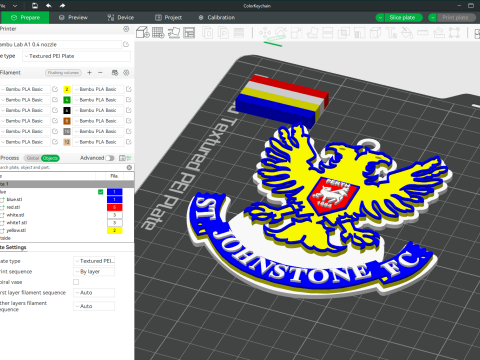Image resolution: width=480 pixels, height=360 pixels.
Task: Switch to the Project tab
Action: (168, 18)
